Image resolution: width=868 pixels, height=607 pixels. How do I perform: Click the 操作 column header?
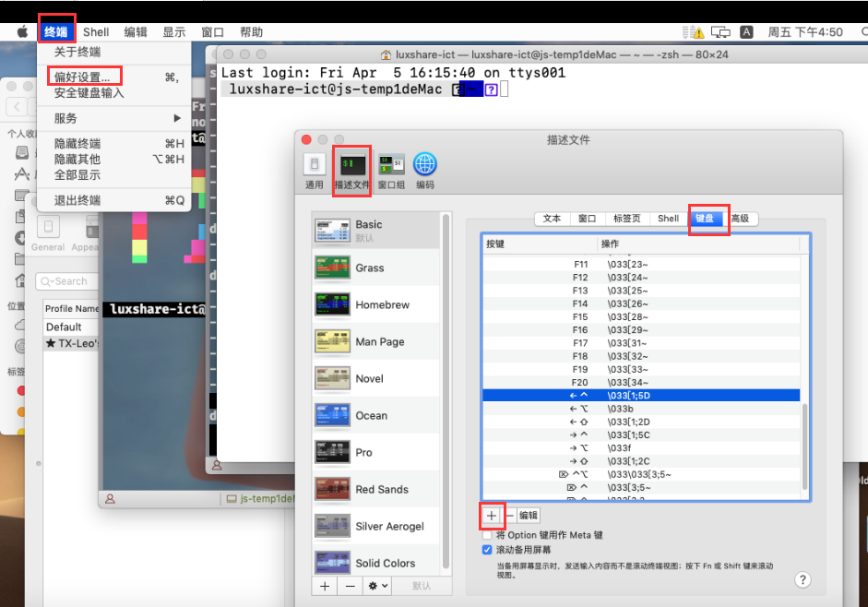pos(698,244)
